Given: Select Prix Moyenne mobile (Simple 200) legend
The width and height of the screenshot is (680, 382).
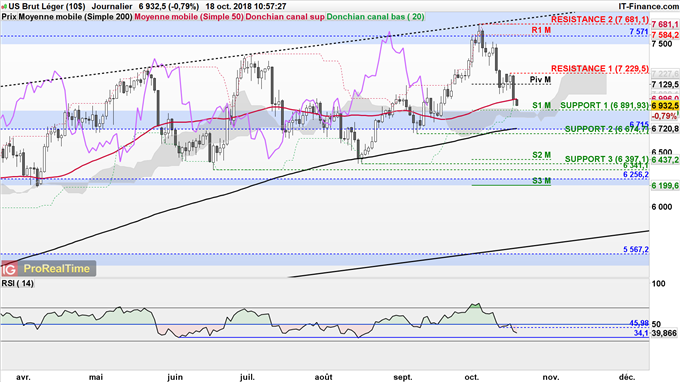Looking at the screenshot, I should (67, 16).
